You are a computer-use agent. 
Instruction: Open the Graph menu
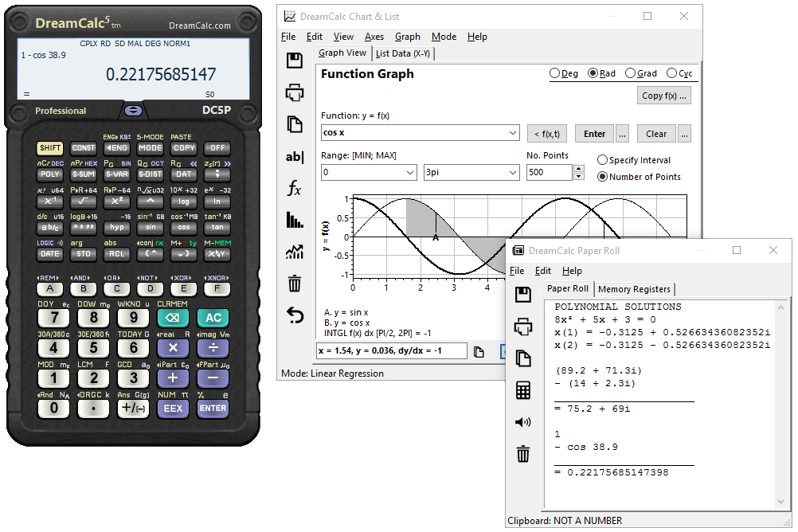[408, 37]
